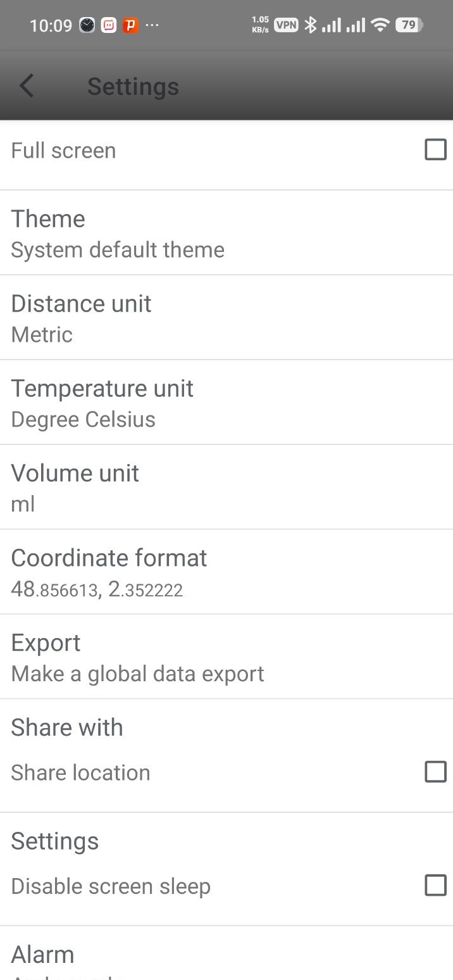Select the Coordinate format option
The image size is (453, 980).
(226, 572)
